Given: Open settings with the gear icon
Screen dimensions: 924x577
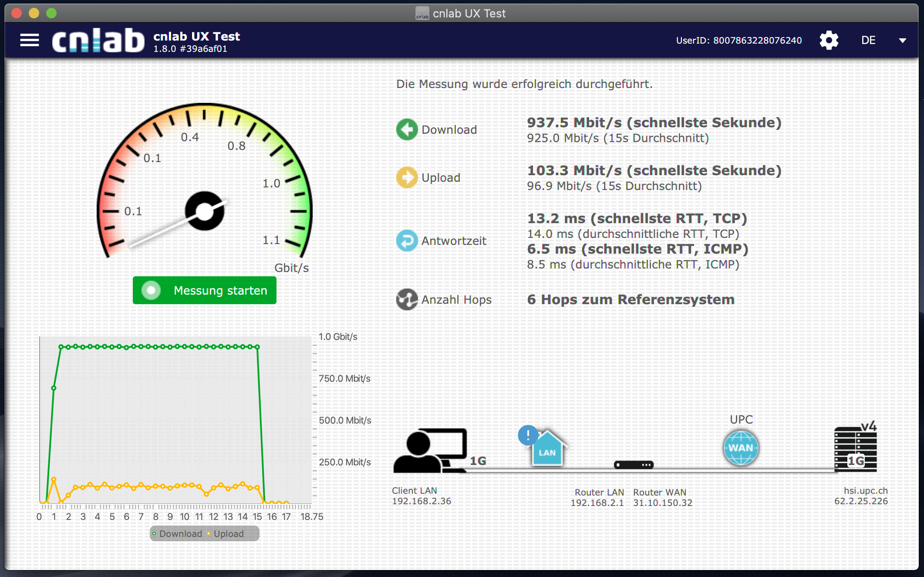Looking at the screenshot, I should (x=829, y=40).
